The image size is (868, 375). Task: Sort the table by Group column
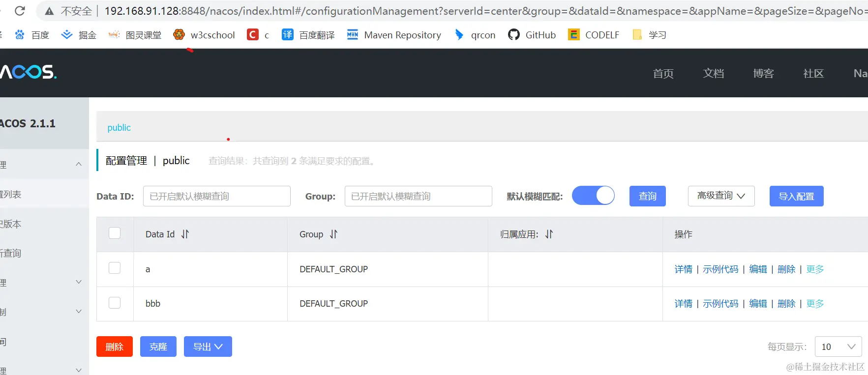(333, 234)
